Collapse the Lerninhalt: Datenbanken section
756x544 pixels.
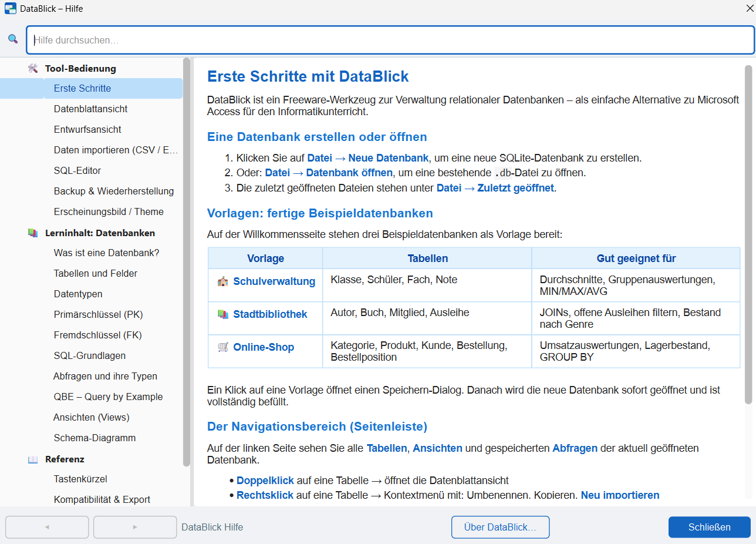(x=100, y=233)
